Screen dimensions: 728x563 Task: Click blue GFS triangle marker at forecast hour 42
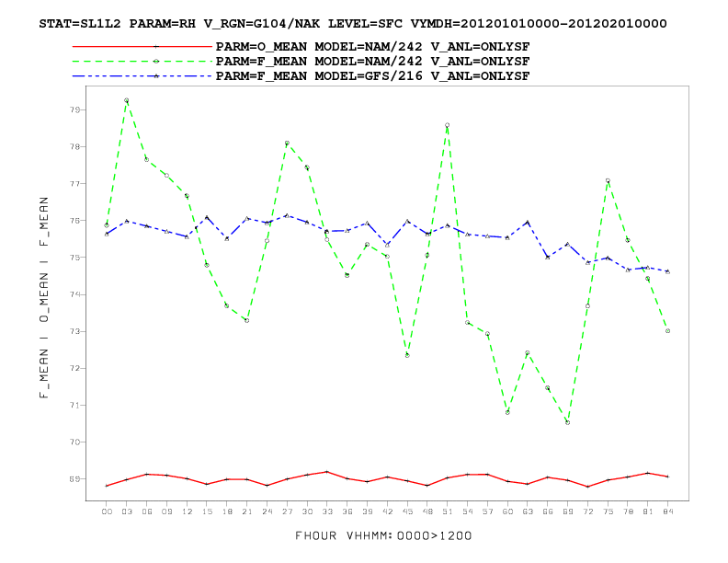(387, 245)
